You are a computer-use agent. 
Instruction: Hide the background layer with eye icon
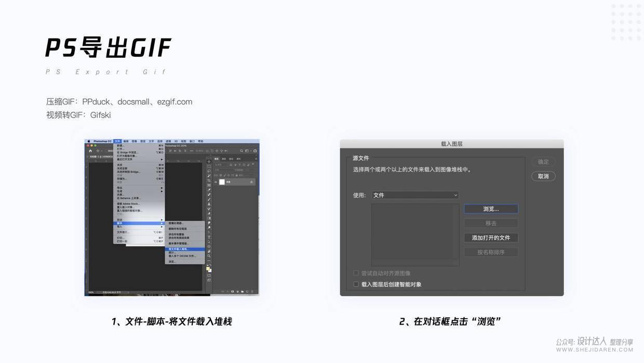click(216, 182)
